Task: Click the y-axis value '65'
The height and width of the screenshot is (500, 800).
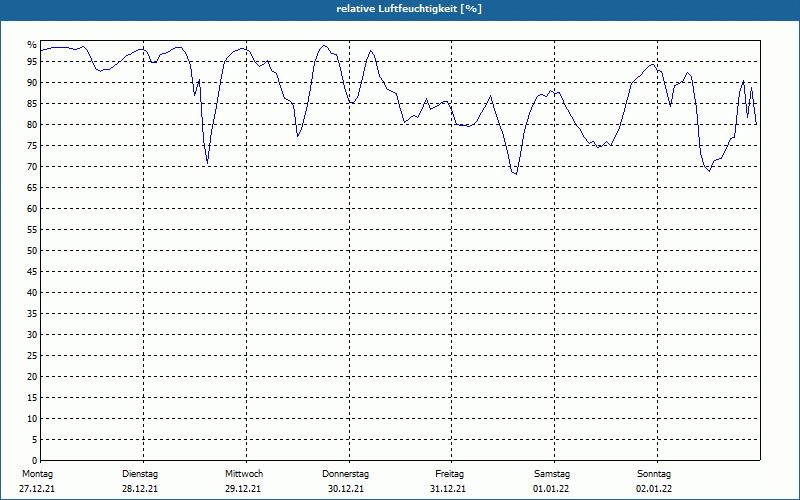Action: pos(32,188)
